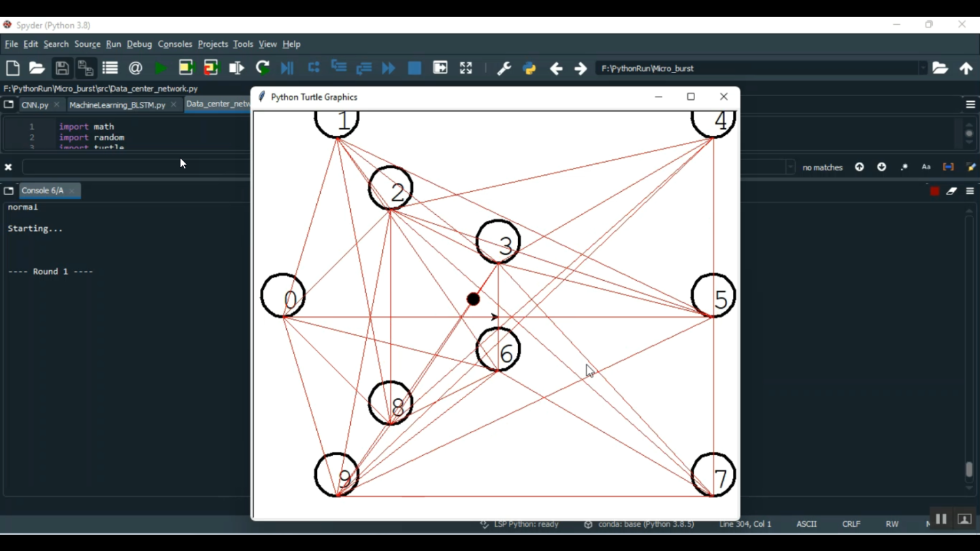The height and width of the screenshot is (551, 980).
Task: Switch to the MachineLearning_BLSTM.py tab
Action: coord(117,104)
